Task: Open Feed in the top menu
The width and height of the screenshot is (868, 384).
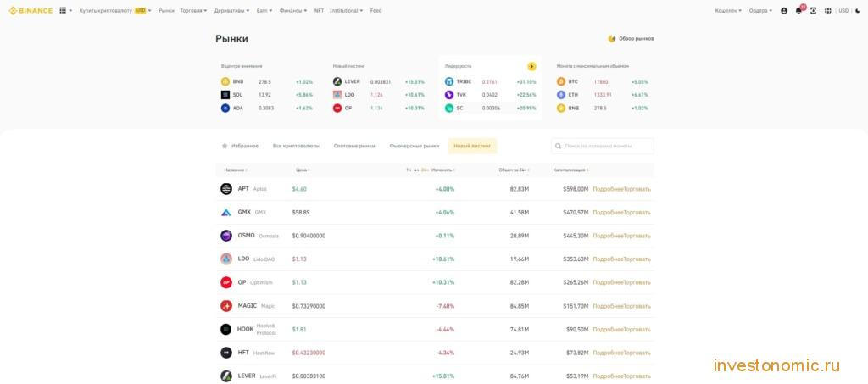Action: (x=376, y=10)
